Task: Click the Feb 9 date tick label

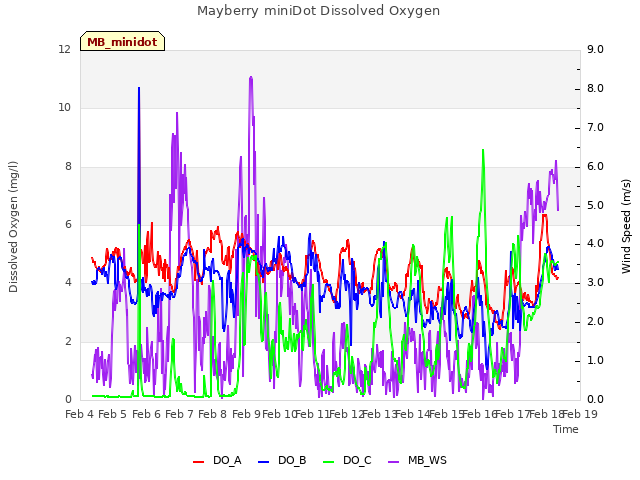Action: [x=246, y=414]
